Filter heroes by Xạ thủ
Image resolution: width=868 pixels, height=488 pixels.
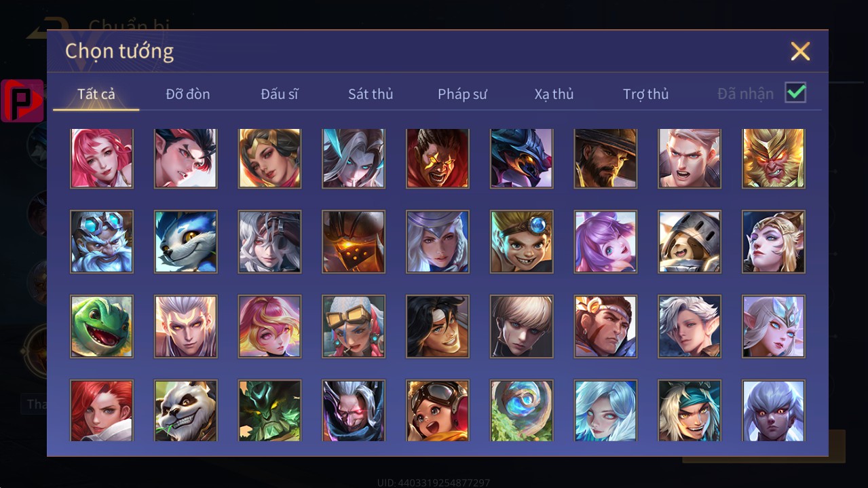pos(554,94)
